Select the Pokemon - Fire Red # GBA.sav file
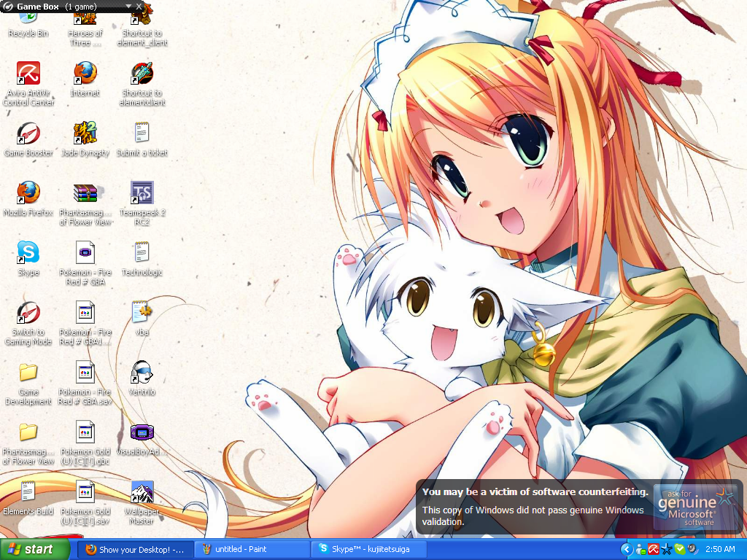The image size is (747, 560). pyautogui.click(x=85, y=384)
